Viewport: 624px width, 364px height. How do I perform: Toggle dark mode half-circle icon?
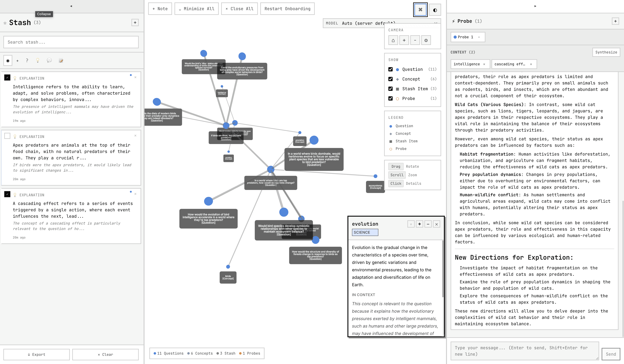(435, 10)
